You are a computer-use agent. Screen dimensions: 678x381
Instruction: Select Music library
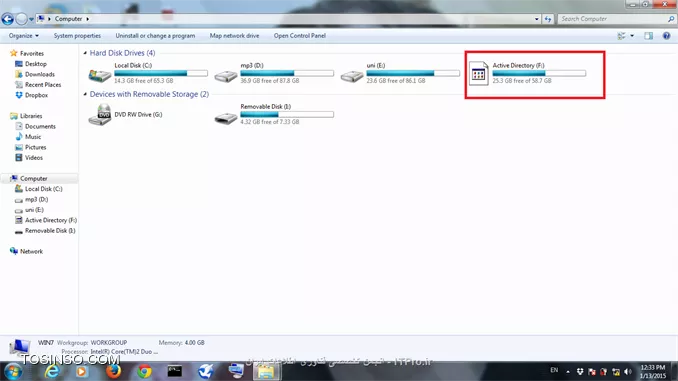(33, 137)
